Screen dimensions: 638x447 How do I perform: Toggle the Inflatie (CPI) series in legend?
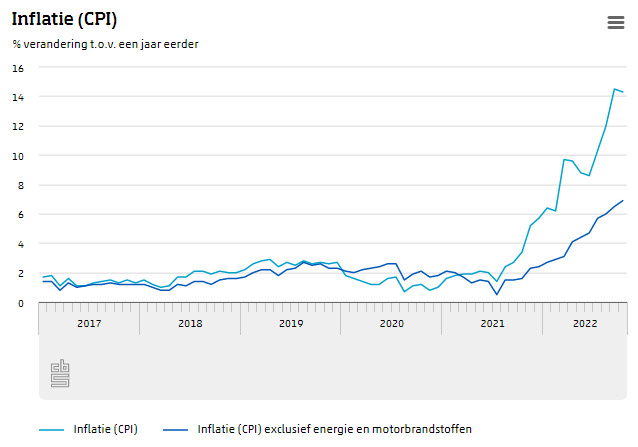coord(105,429)
